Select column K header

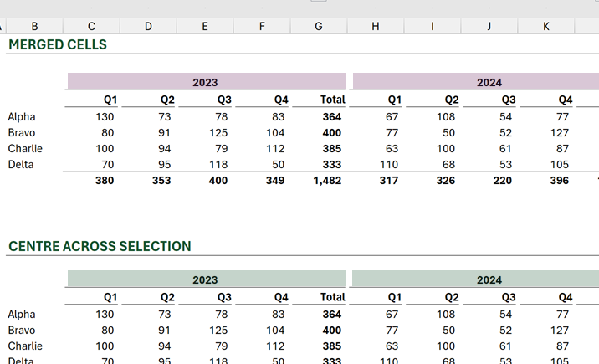(x=546, y=26)
